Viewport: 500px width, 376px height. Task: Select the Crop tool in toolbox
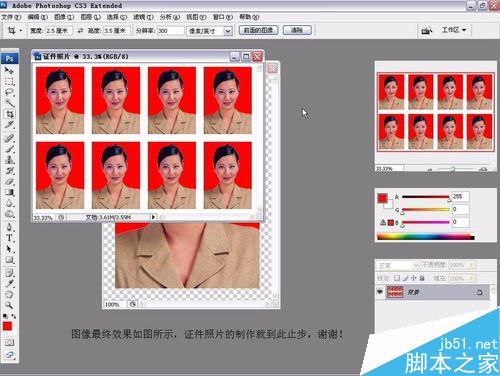(x=9, y=114)
